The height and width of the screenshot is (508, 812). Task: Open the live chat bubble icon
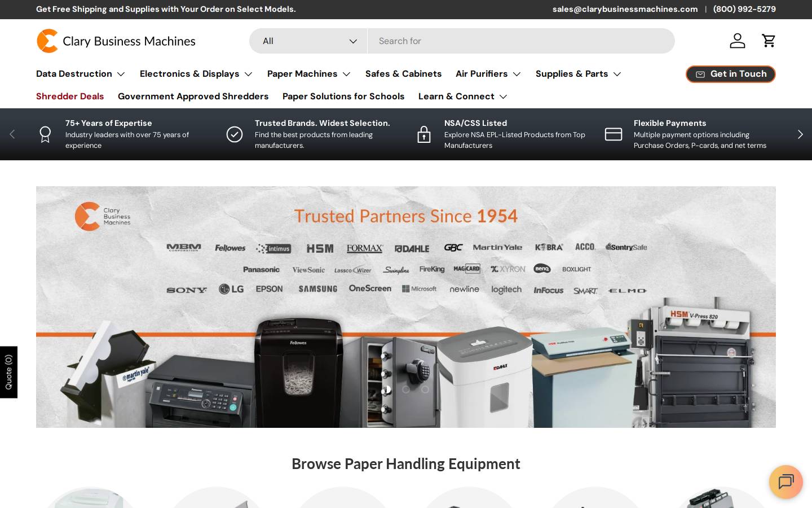pos(786,482)
